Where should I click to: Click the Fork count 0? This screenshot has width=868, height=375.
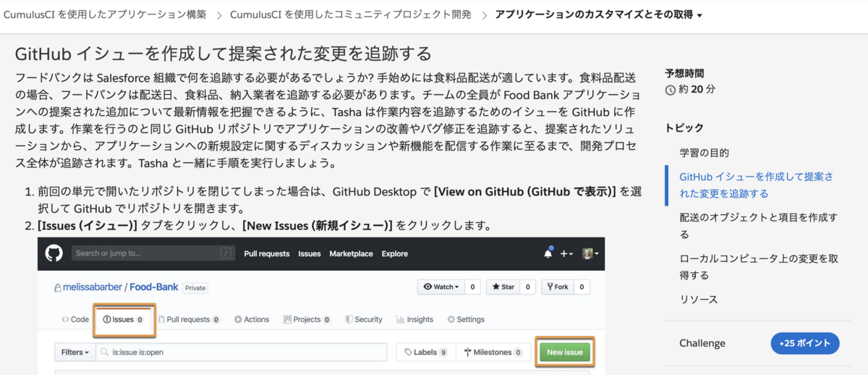(582, 287)
